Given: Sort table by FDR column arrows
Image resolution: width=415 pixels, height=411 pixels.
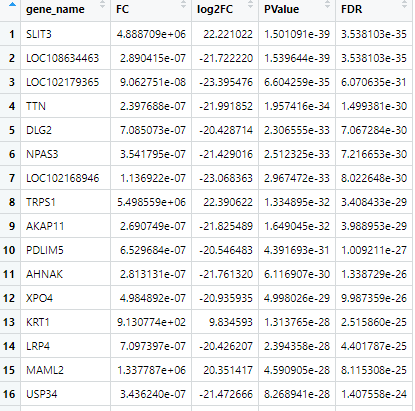Looking at the screenshot, I should click(x=405, y=4).
